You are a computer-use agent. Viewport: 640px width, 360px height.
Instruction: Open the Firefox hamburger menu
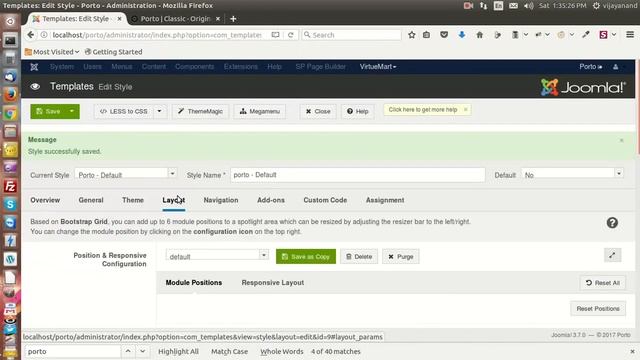pos(630,35)
